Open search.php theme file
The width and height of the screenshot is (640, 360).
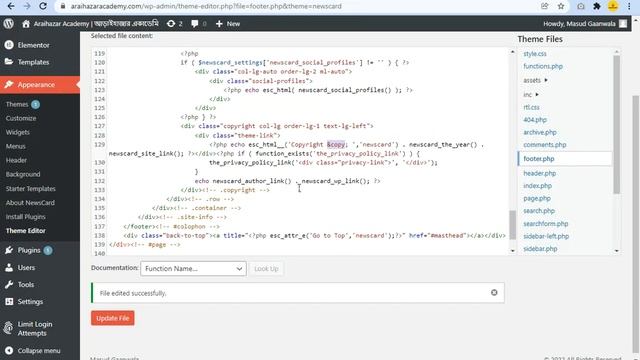(539, 211)
